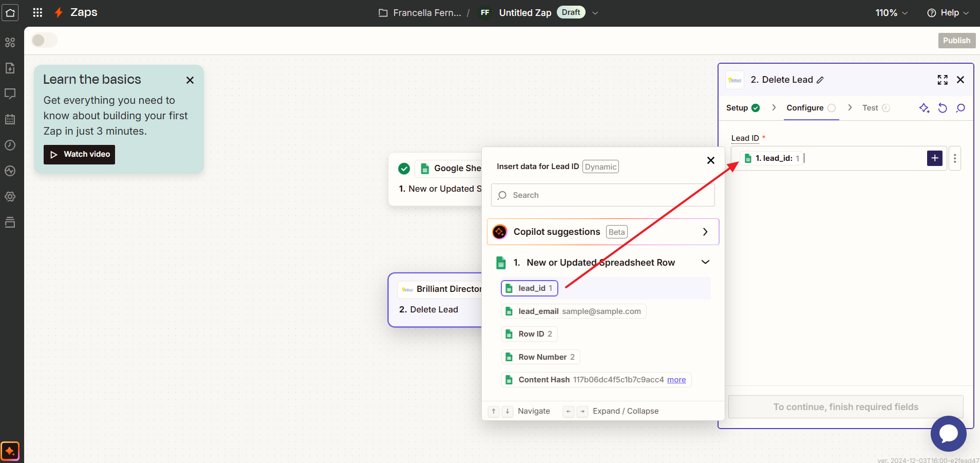Open the Help dropdown menu

click(948, 13)
